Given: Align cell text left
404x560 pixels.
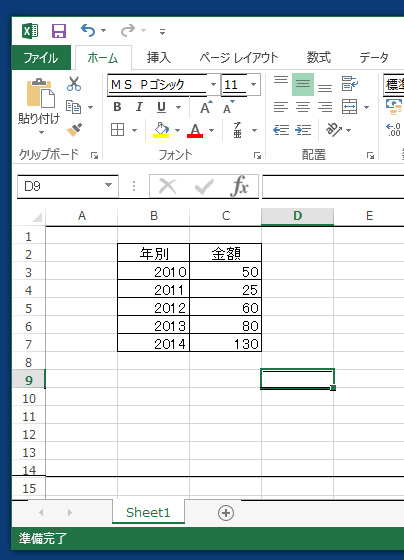Looking at the screenshot, I should pos(281,107).
